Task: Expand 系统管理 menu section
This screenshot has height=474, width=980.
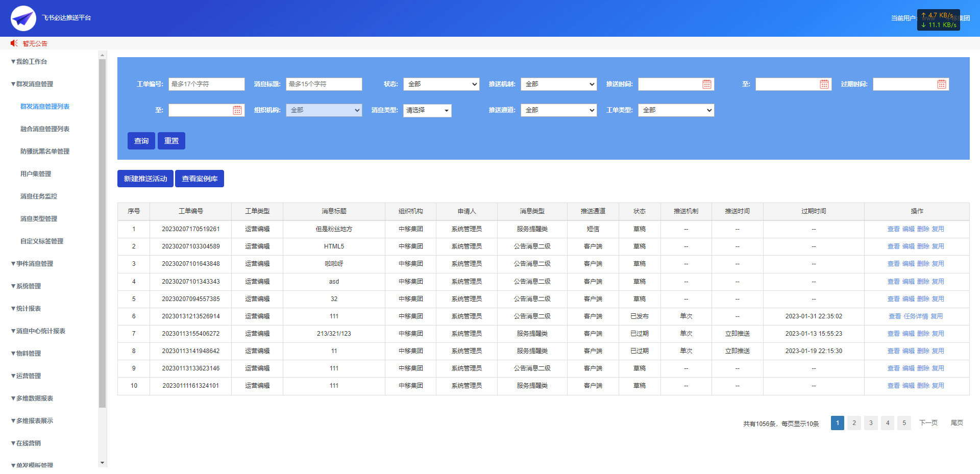Action: click(x=26, y=286)
